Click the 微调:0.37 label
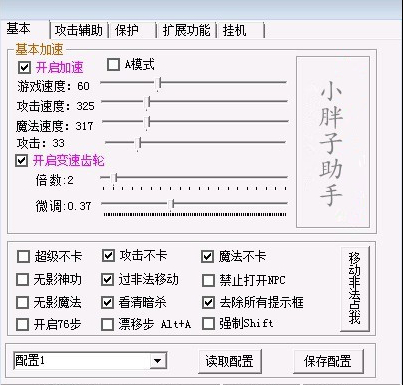Image resolution: width=404 pixels, height=385 pixels. coord(63,206)
